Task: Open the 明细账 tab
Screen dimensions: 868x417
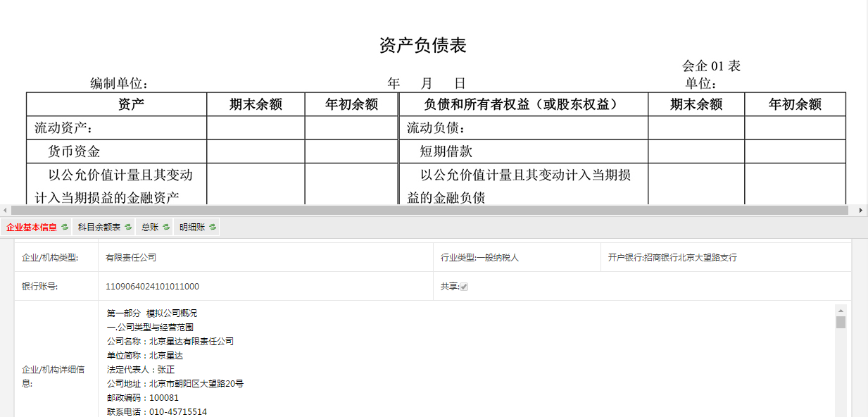Action: pyautogui.click(x=191, y=228)
